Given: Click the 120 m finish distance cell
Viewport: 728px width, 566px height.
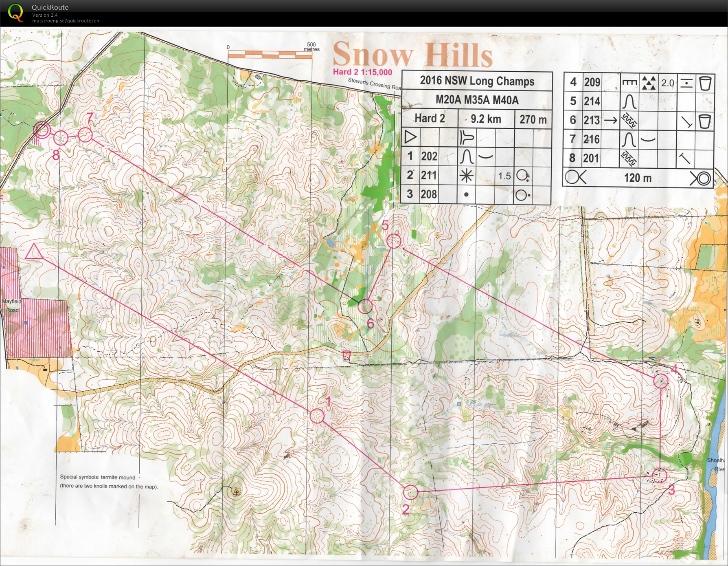Looking at the screenshot, I should [638, 178].
